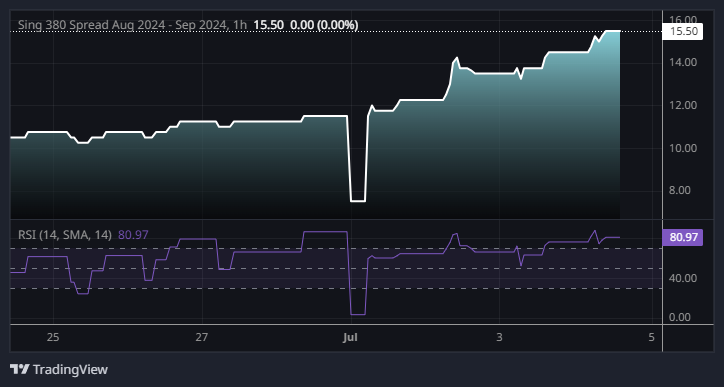
Task: Select the 25 date marker on time axis
Action: (53, 337)
